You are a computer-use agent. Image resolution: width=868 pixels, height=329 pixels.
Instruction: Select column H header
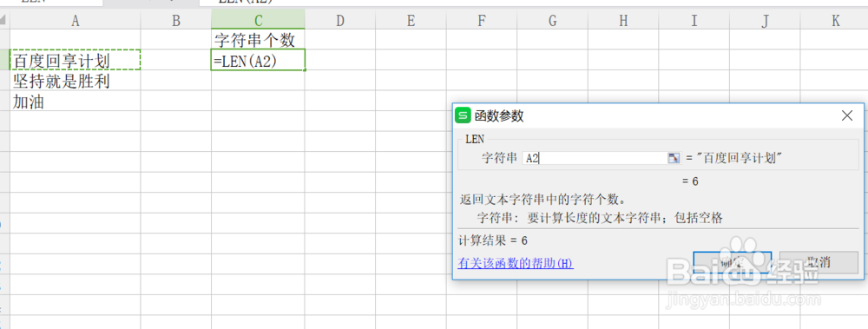point(623,21)
